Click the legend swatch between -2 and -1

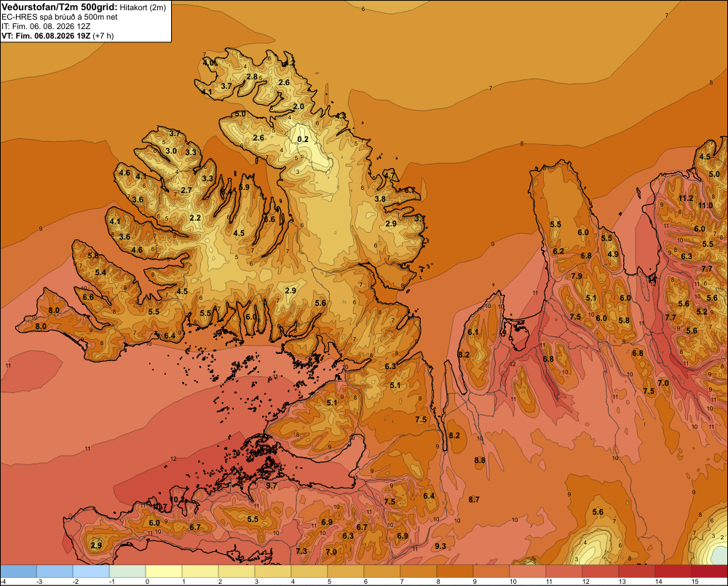pos(91,571)
